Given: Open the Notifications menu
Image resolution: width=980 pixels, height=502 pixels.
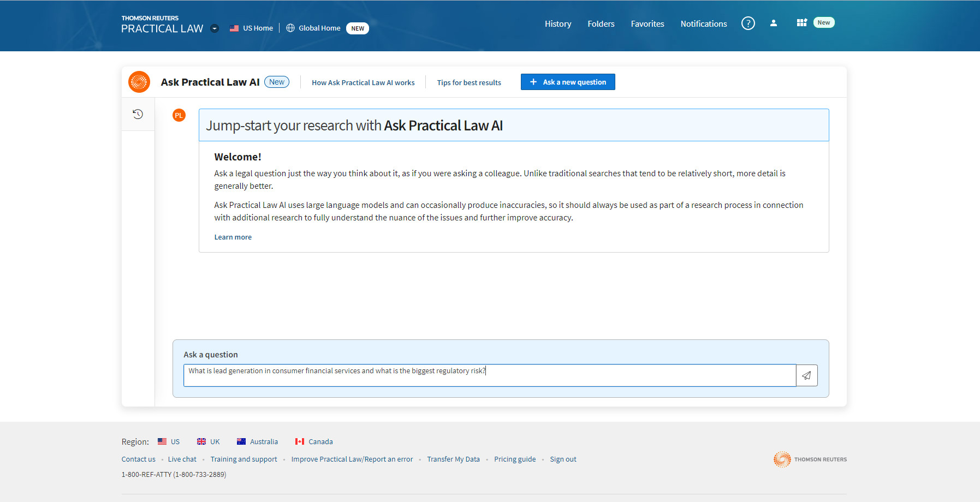Looking at the screenshot, I should [704, 23].
